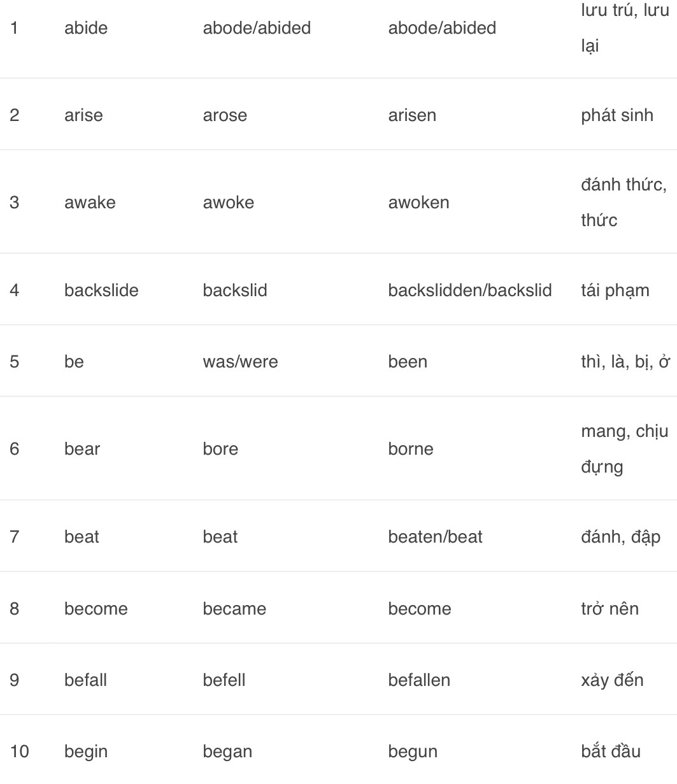Click the word "been"
Screen dimensions: 677x784
[408, 362]
